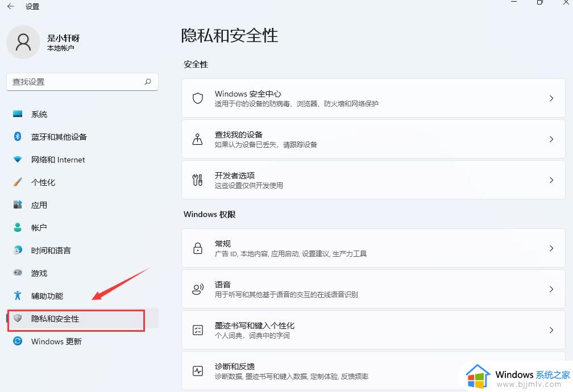Click the back arrow in Settings
573x392 pixels.
pyautogui.click(x=11, y=6)
